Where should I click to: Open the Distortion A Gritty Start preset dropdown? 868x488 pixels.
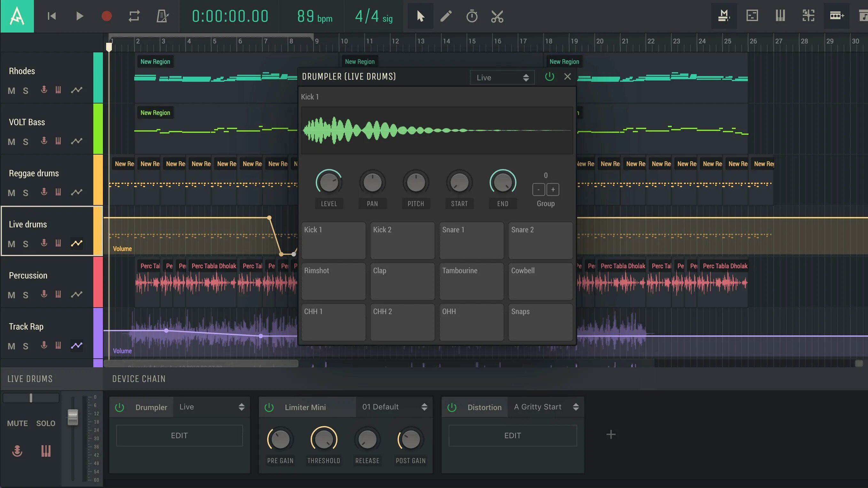[x=546, y=407]
